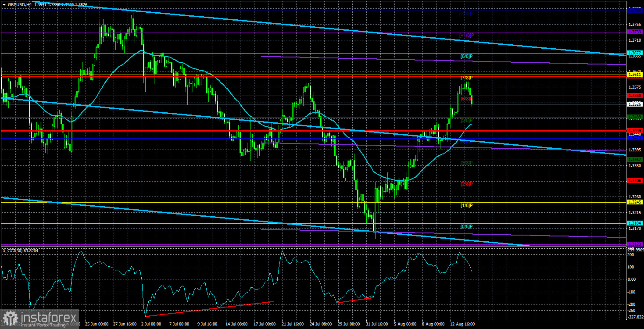Click the 8 Aug 00:00 time label
The width and height of the screenshot is (644, 329).
[434, 325]
